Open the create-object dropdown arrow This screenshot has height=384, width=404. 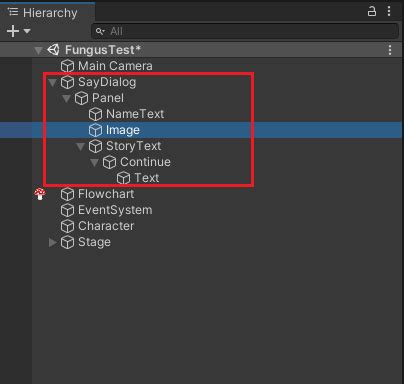click(27, 31)
